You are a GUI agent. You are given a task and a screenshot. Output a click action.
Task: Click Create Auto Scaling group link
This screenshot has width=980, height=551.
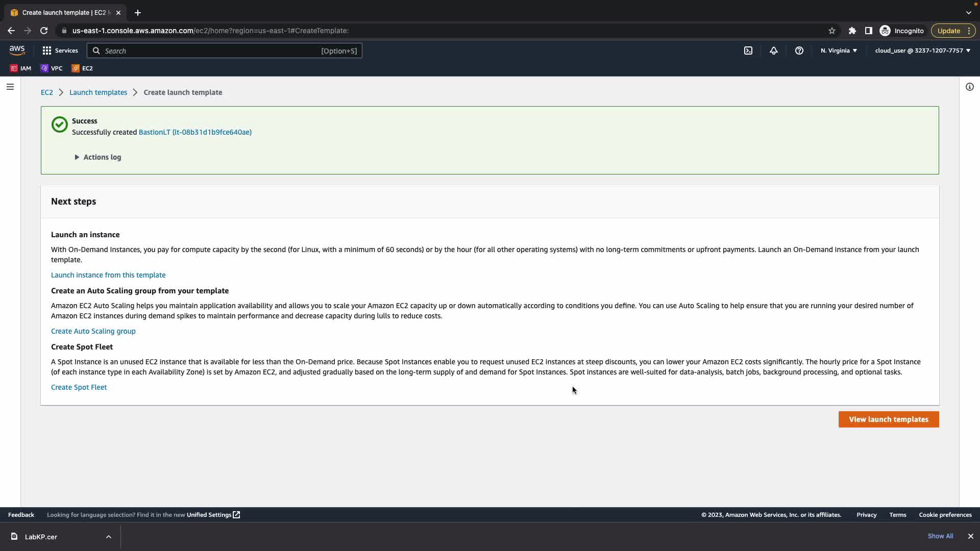93,331
